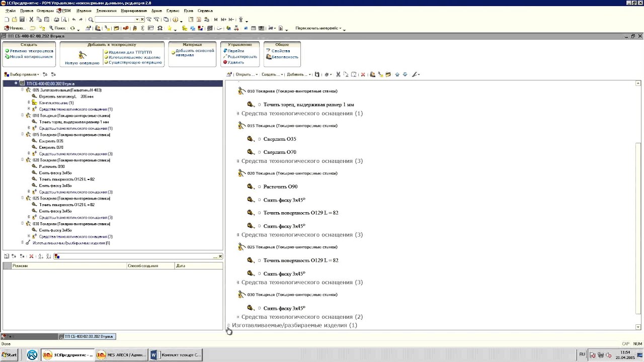Click the blue move up arrow in the right panel toolbar
This screenshot has height=362, width=644.
[397, 74]
